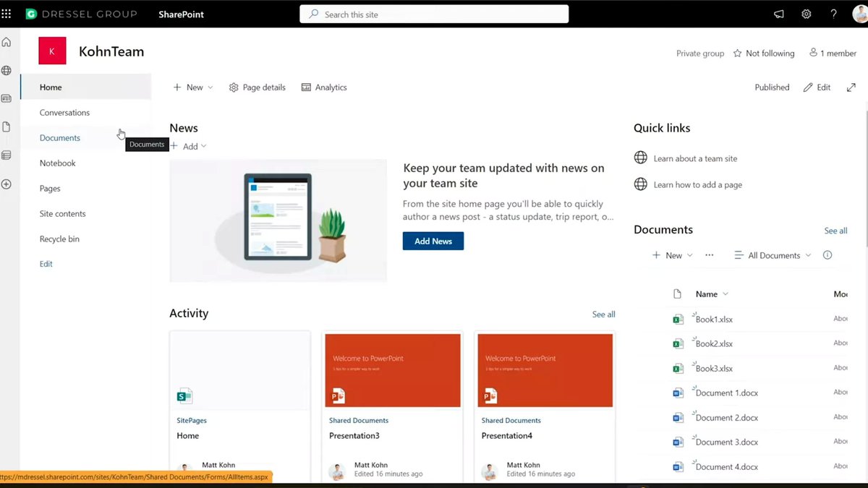Go to Site contents in navigation
Screen dimensions: 868x488
point(62,214)
